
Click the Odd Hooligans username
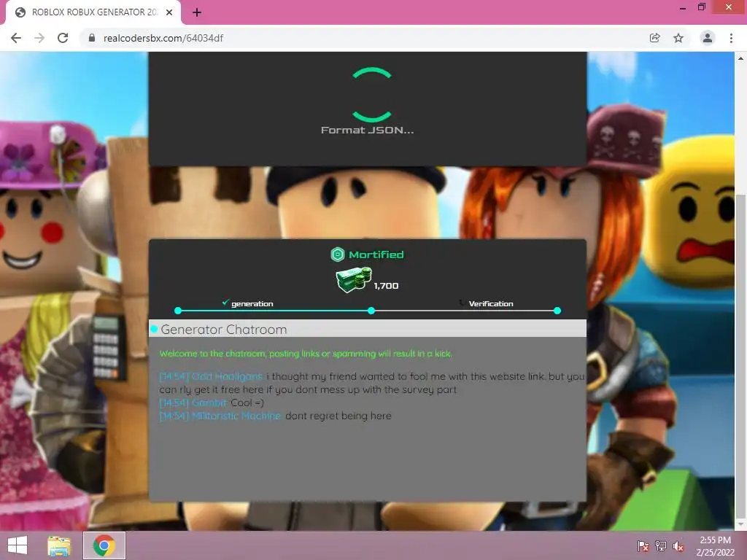click(227, 377)
